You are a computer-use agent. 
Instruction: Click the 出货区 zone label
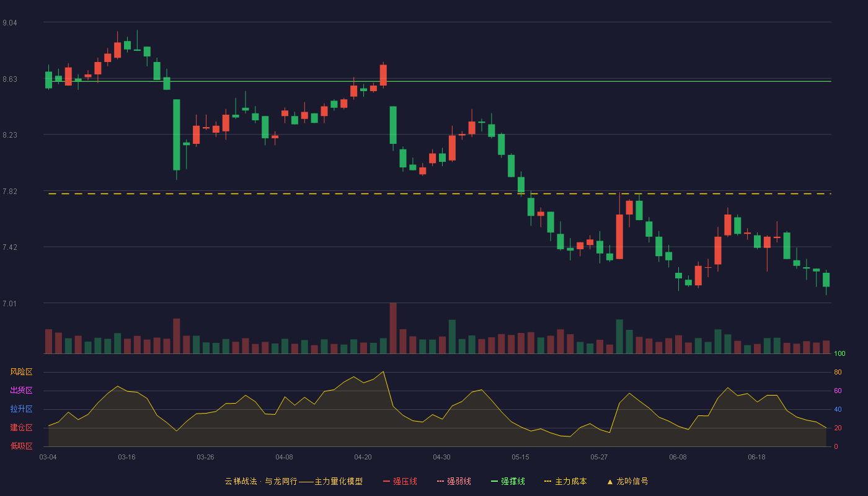(21, 391)
